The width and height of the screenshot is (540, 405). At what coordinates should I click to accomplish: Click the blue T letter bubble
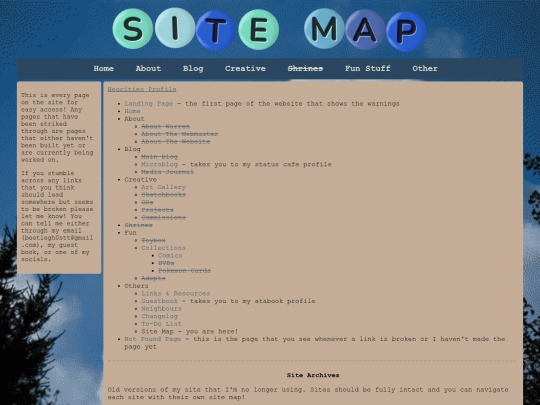click(216, 30)
